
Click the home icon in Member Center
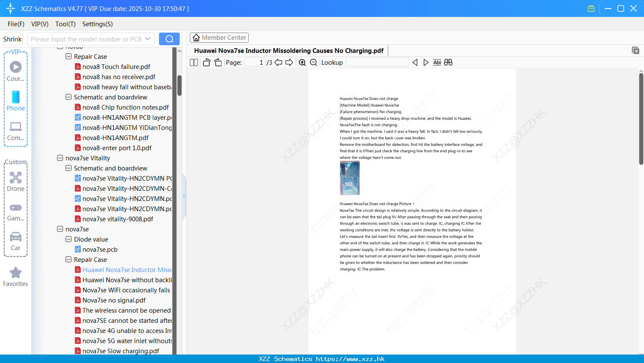tap(196, 38)
